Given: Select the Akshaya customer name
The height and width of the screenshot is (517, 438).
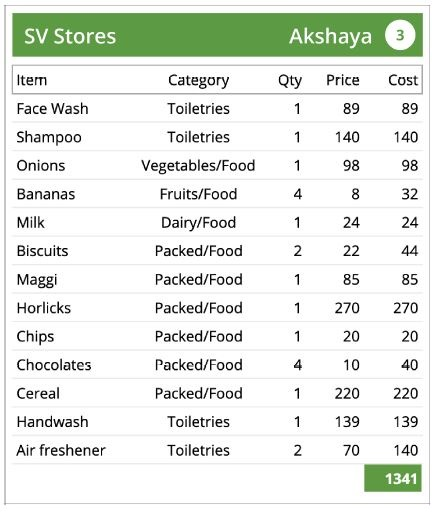Looking at the screenshot, I should [x=330, y=36].
